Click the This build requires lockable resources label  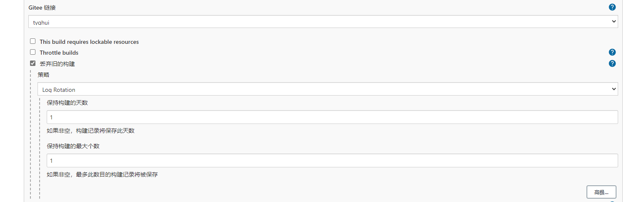tap(89, 42)
